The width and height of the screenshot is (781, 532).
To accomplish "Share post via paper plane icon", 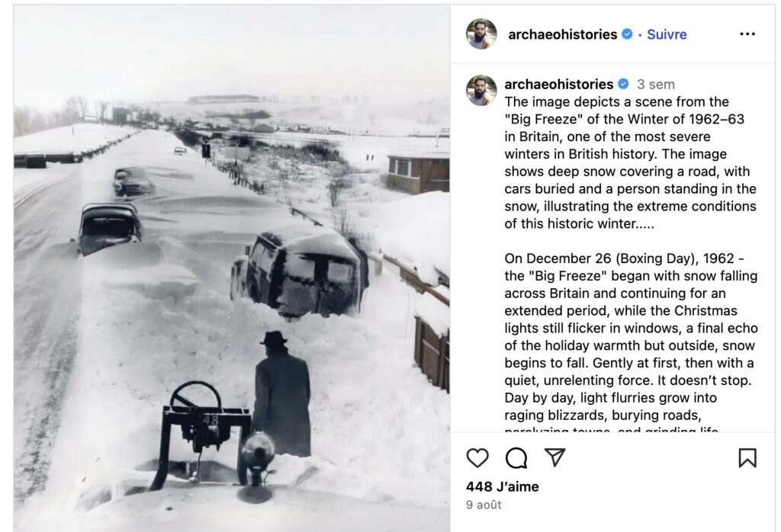I will (554, 457).
